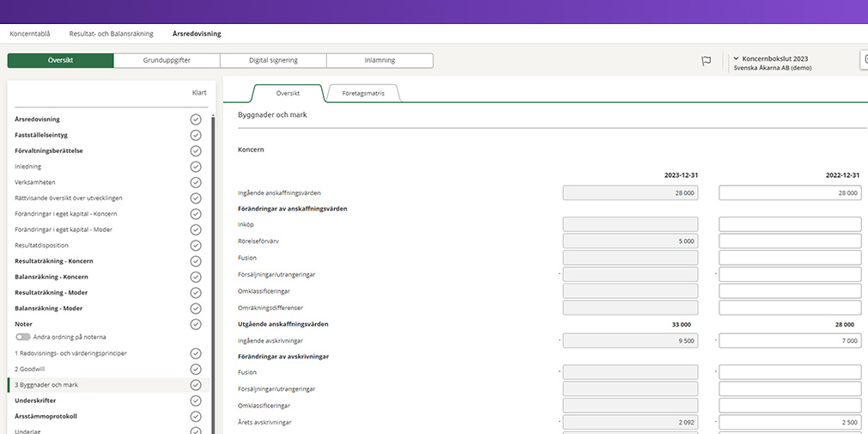Click Försäljningar/utrangeringar 2022-12-31 field under anskaffningsvärden
Viewport: 868px width, 434px height.
click(790, 274)
